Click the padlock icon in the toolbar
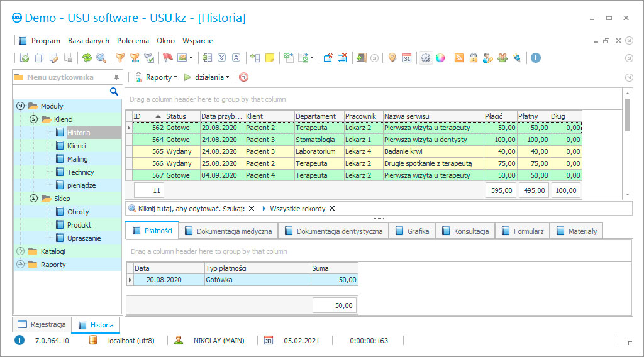644x357 pixels. 473,58
